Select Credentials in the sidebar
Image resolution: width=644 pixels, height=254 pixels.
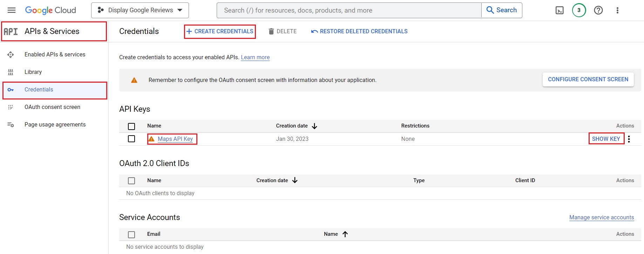[x=55, y=90]
